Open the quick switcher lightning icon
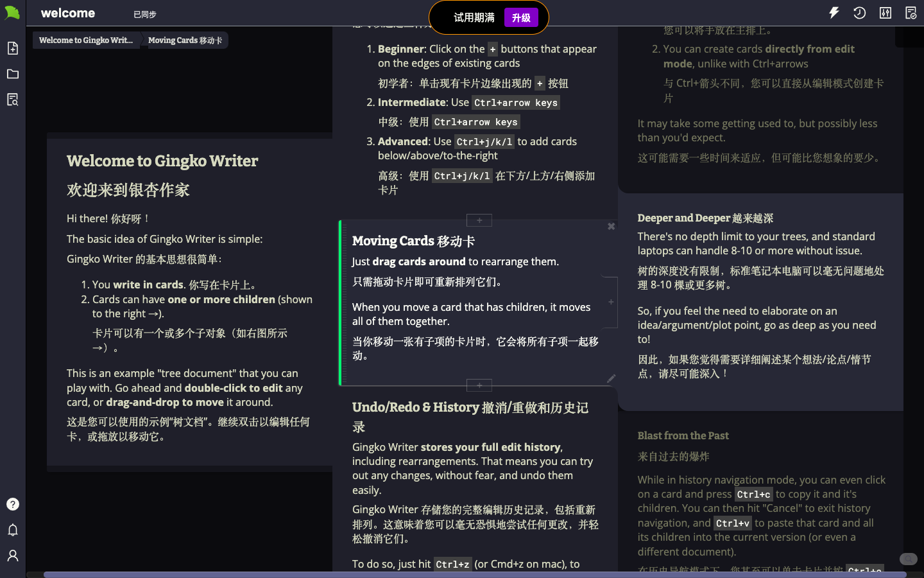This screenshot has width=924, height=578. click(x=834, y=13)
